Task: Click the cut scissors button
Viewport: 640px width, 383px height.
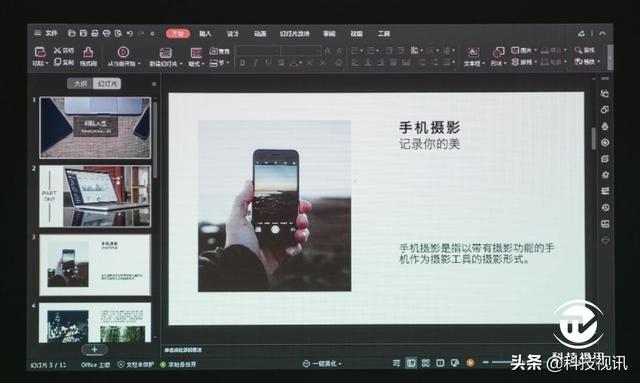Action: pyautogui.click(x=64, y=50)
